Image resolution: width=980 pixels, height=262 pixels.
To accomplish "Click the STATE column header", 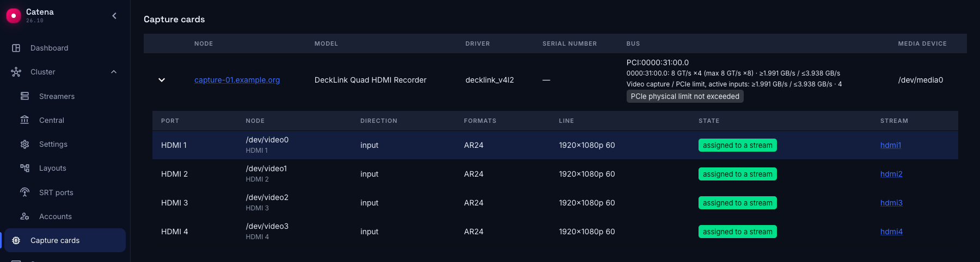I will click(709, 121).
